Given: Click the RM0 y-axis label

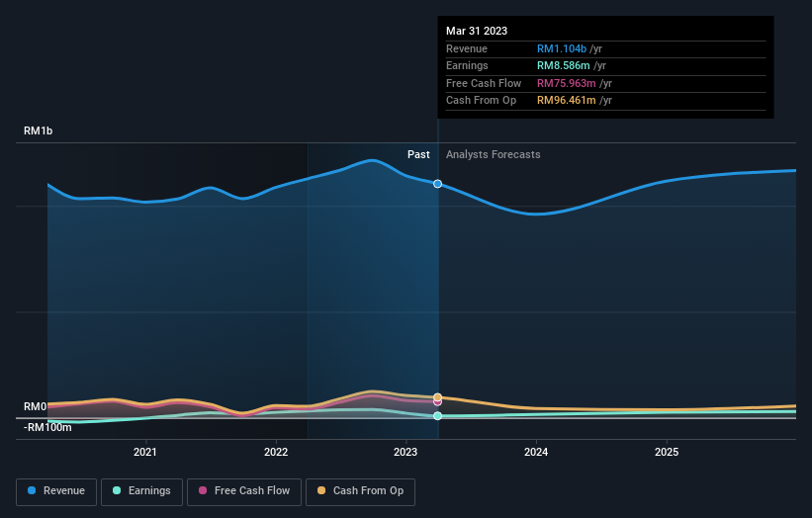Looking at the screenshot, I should (x=35, y=406).
